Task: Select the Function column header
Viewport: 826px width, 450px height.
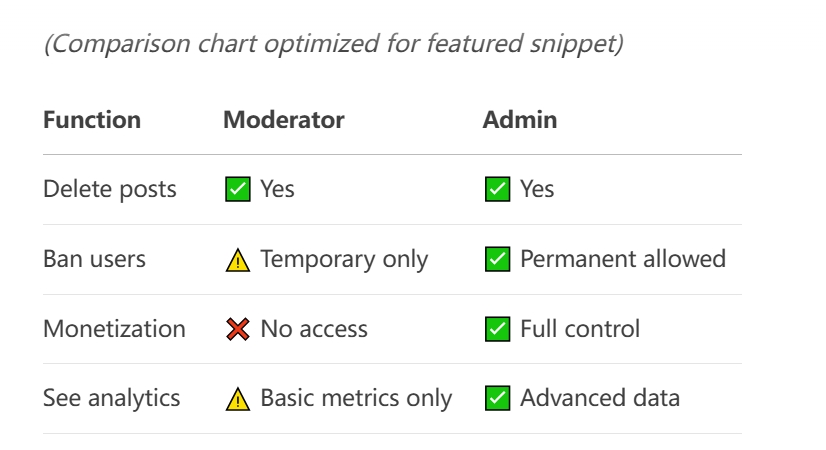Action: pyautogui.click(x=92, y=120)
